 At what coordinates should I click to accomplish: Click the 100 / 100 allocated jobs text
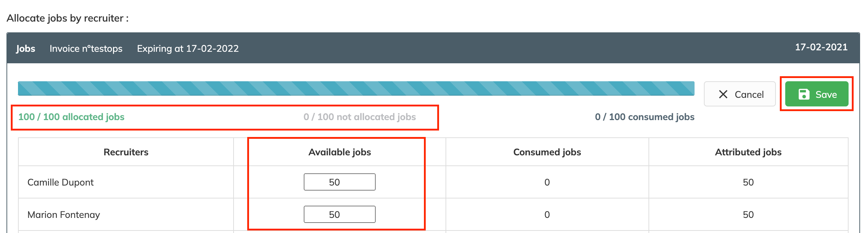click(x=71, y=117)
